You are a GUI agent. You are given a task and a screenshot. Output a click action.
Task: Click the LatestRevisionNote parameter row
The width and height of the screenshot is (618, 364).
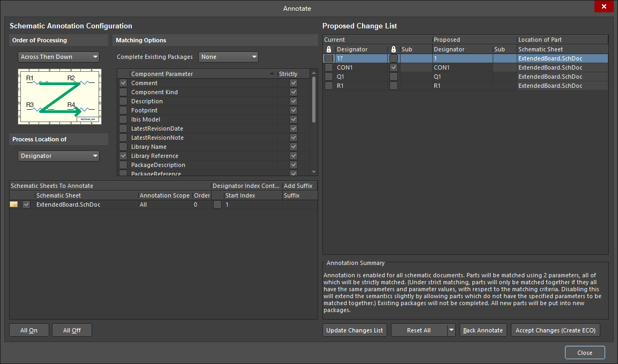tap(214, 138)
